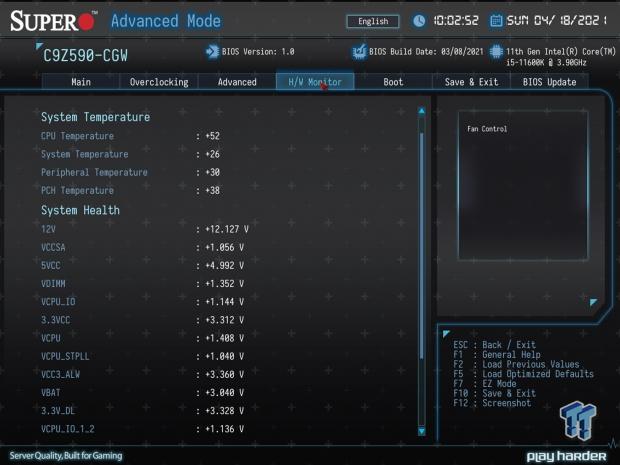Click the scroll up arrow
This screenshot has width=620, height=465.
point(422,111)
